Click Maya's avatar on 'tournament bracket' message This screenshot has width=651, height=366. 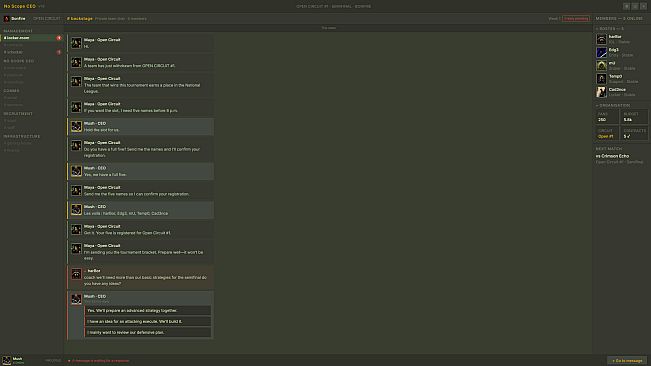[76, 249]
